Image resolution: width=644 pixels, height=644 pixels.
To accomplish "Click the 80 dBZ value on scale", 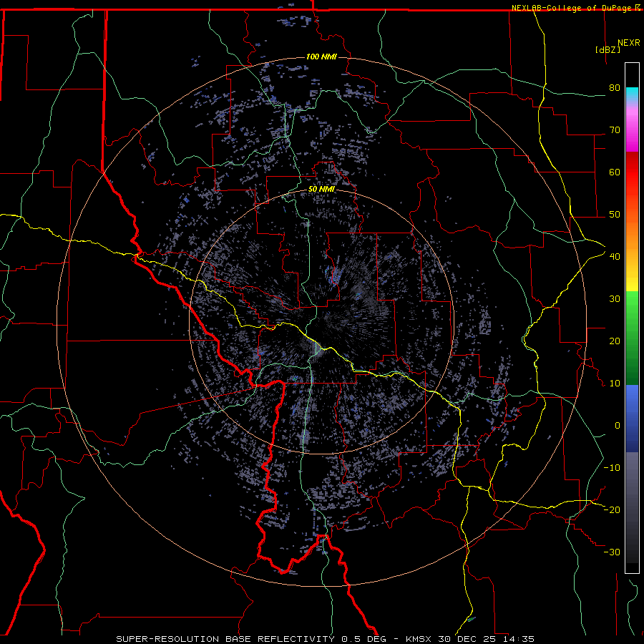I will pos(615,88).
